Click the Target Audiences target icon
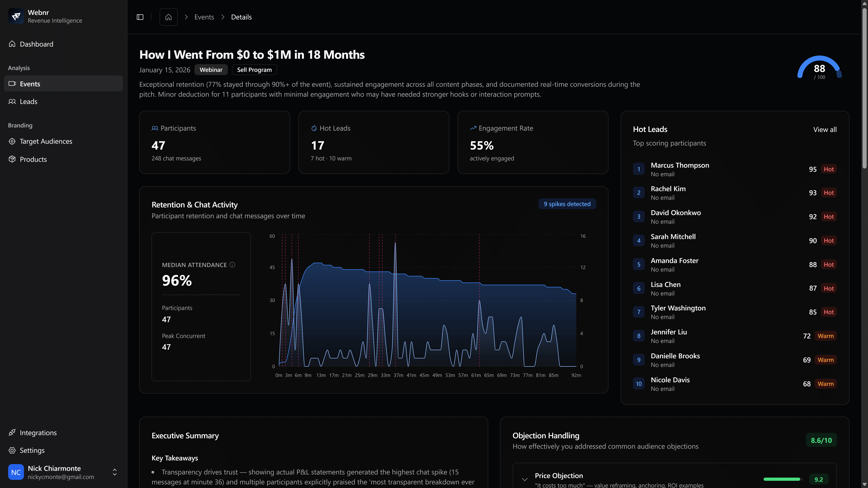Viewport: 868px width, 488px height. (x=12, y=141)
